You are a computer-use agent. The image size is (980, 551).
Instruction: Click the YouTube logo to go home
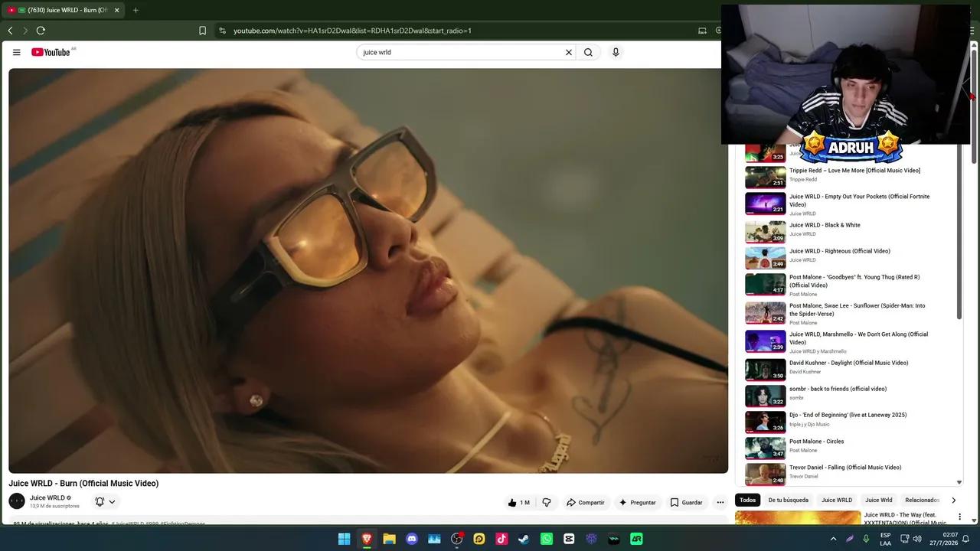[51, 52]
